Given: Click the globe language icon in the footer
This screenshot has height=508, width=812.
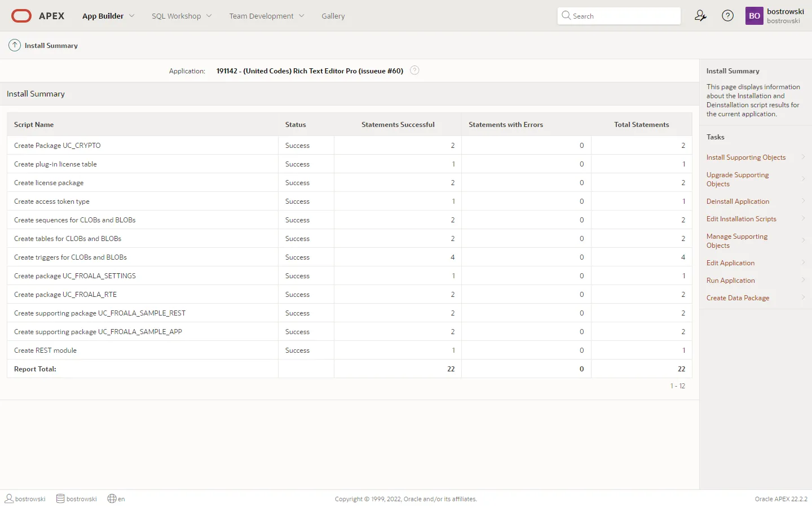Looking at the screenshot, I should (112, 498).
